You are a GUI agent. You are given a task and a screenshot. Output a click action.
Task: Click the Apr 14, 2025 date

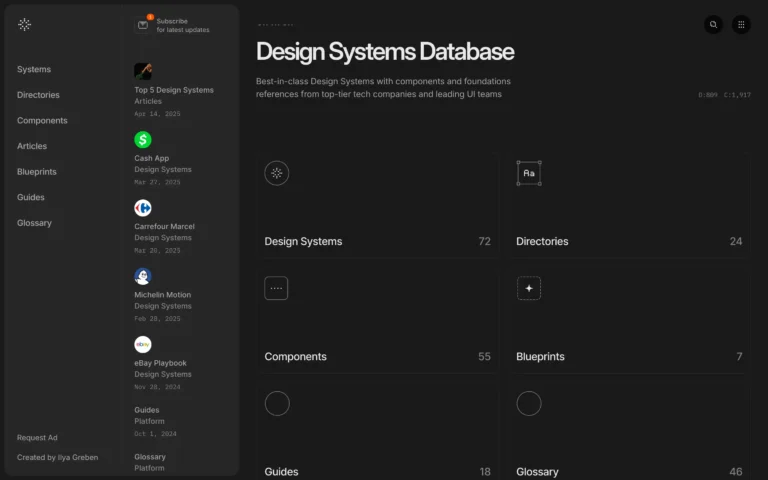click(157, 114)
